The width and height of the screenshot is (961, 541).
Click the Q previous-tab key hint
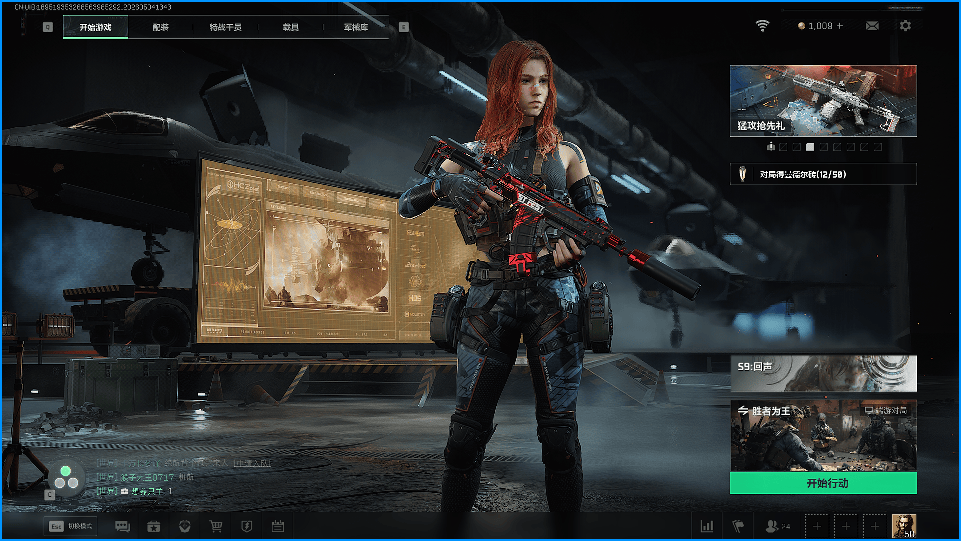(x=48, y=27)
